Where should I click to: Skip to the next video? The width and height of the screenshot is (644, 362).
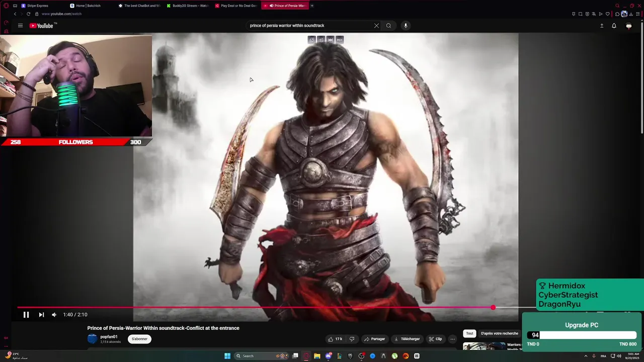pyautogui.click(x=41, y=315)
